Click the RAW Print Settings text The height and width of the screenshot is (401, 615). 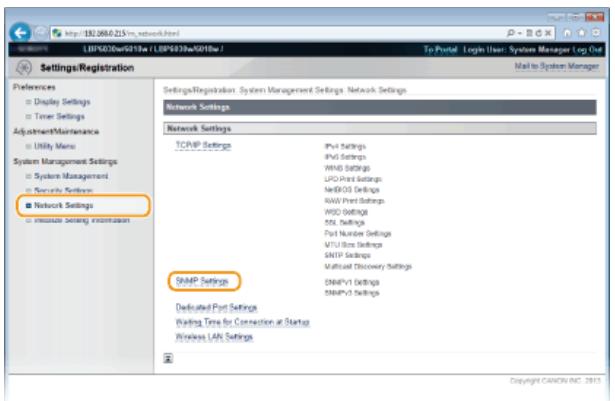(x=354, y=201)
